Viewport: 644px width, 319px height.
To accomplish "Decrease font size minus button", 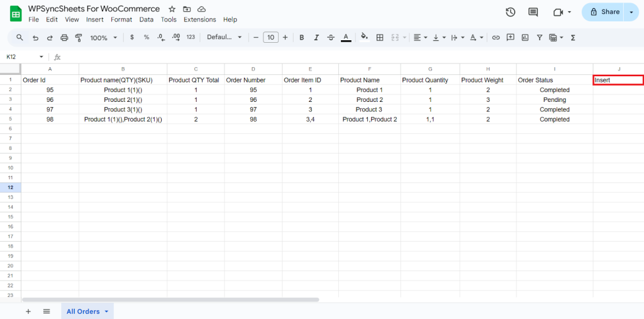I will [256, 37].
